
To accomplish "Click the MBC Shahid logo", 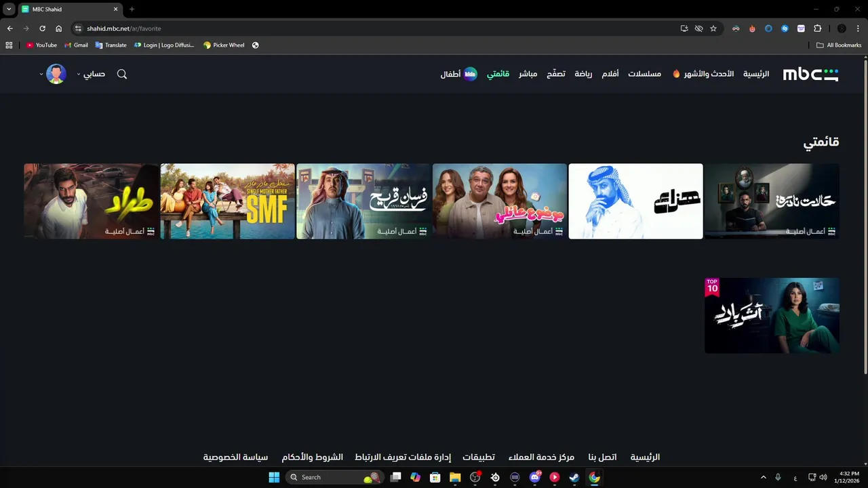I will coord(810,75).
